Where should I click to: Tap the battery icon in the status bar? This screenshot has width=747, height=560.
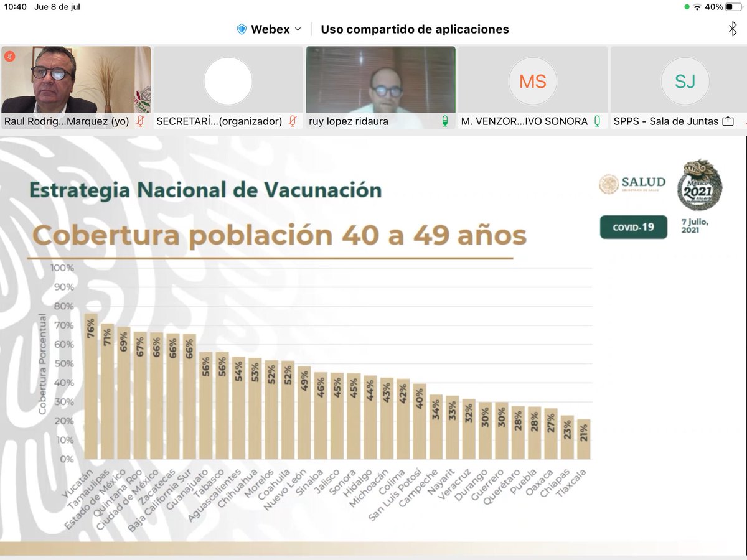tap(733, 7)
